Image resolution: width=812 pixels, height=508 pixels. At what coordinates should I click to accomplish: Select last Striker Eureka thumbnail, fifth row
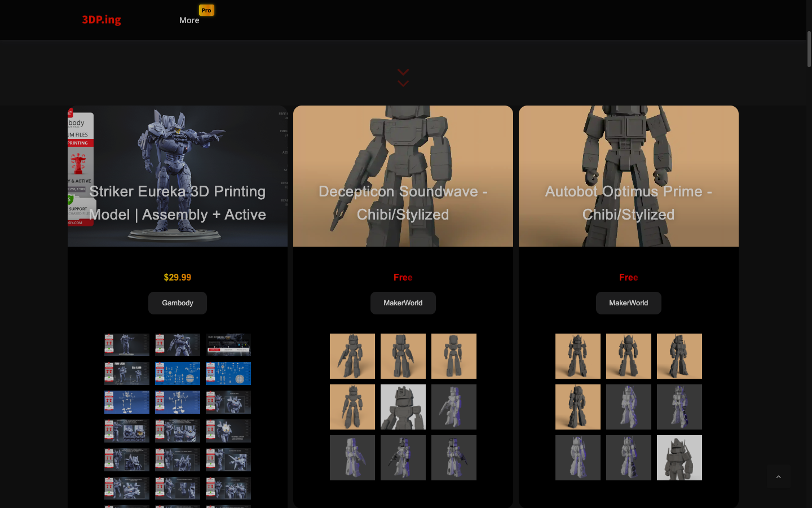coord(228,460)
